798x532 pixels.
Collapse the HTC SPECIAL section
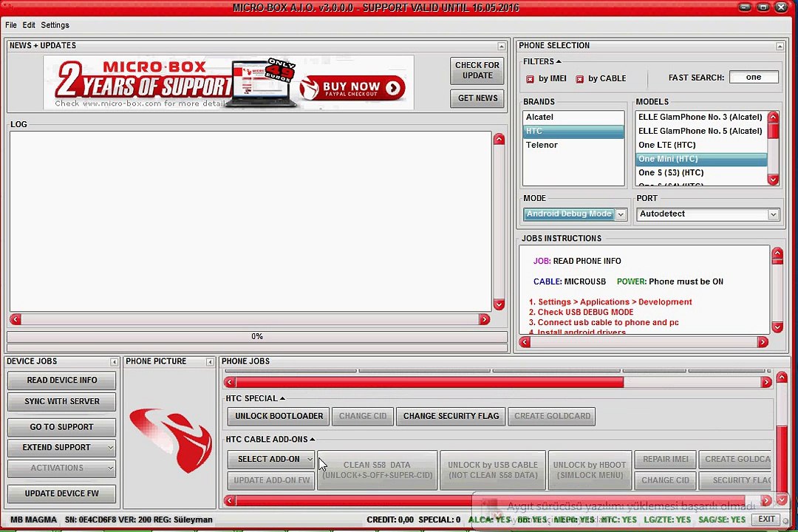(282, 398)
